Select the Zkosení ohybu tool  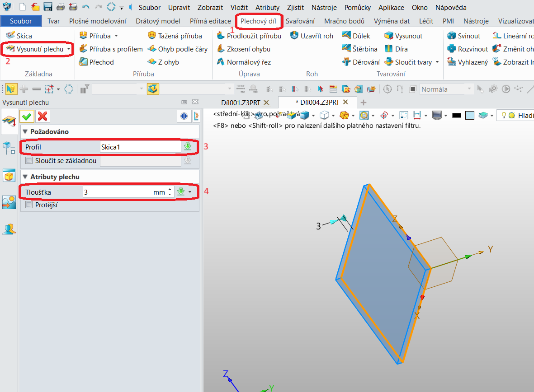[x=244, y=49]
